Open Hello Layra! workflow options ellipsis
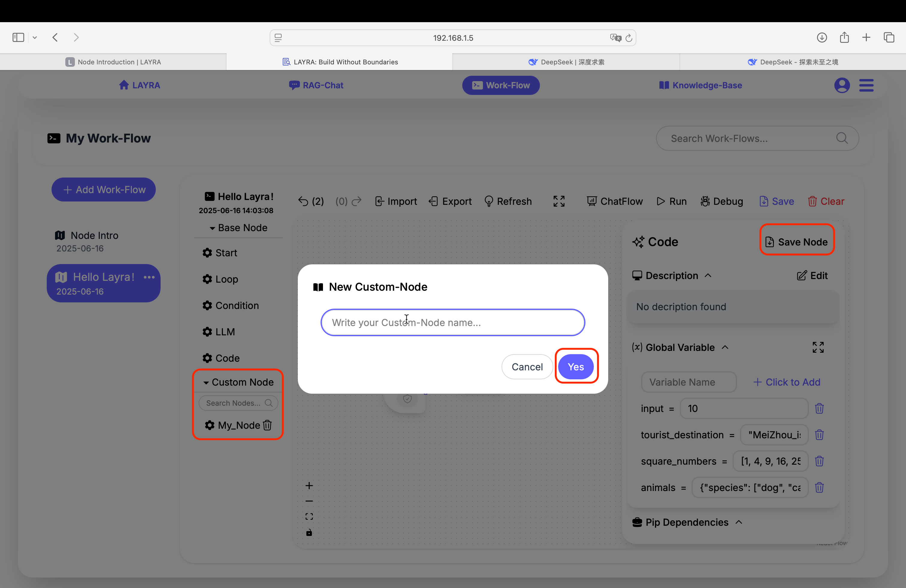The width and height of the screenshot is (906, 588). coord(149,277)
